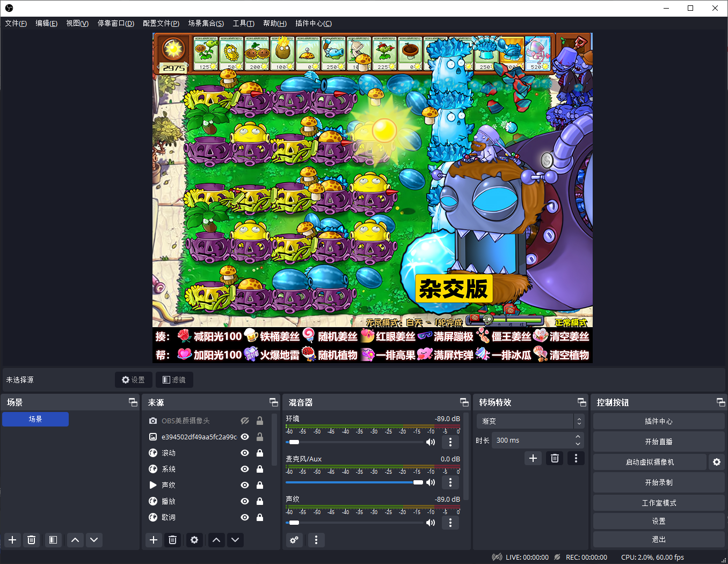
Task: Open 环境 audio channel options menu
Action: point(450,442)
